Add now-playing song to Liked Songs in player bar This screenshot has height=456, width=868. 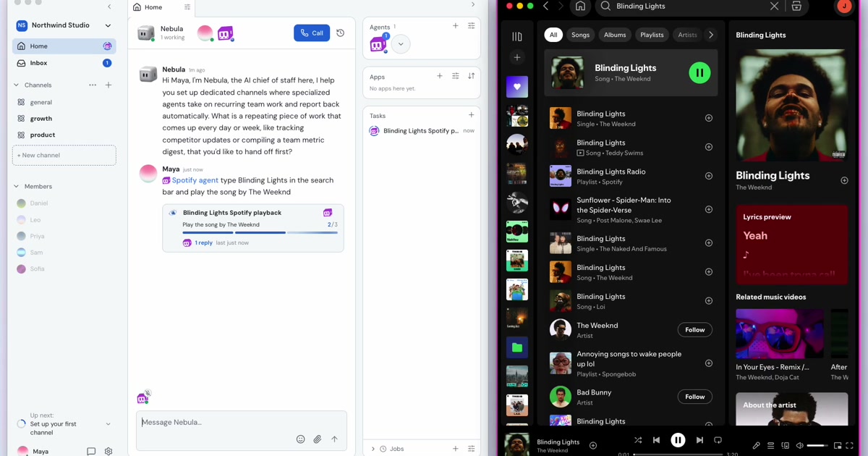593,446
